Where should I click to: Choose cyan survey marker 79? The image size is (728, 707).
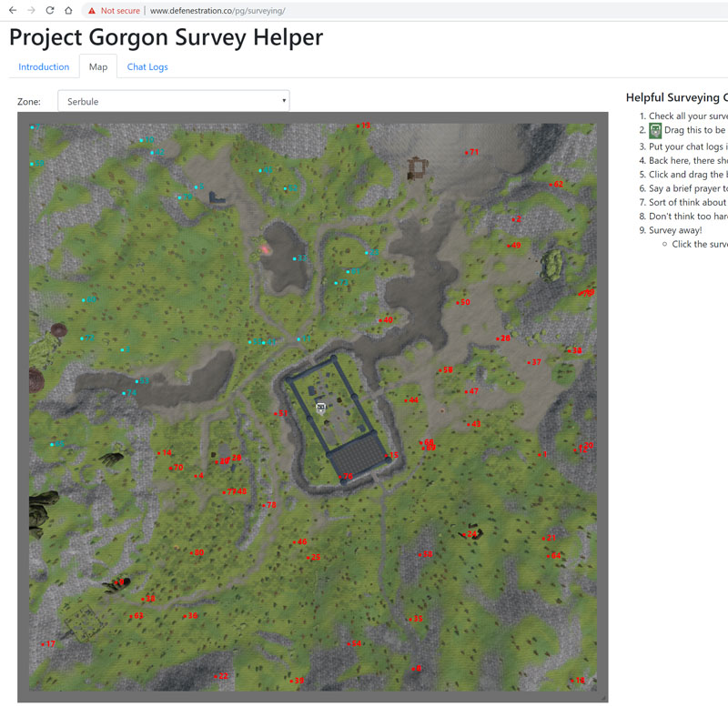click(x=185, y=197)
